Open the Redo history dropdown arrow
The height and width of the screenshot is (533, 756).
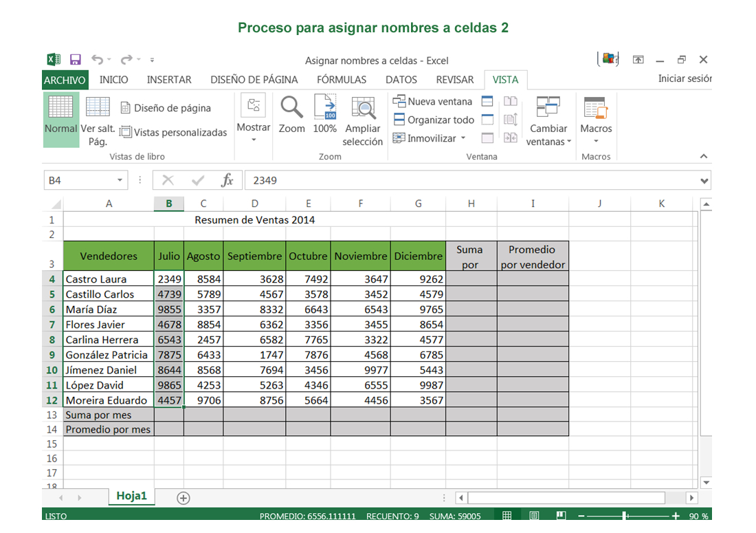tap(138, 60)
